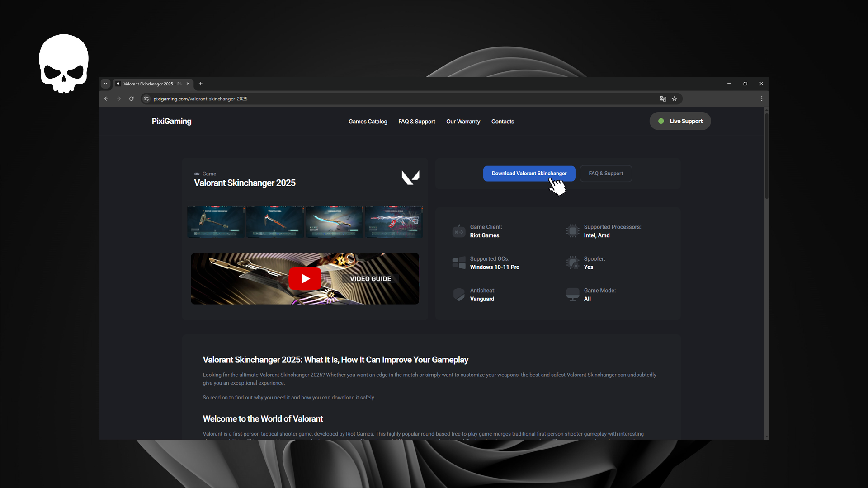Click the page vertical scrollbar thumb
868x488 pixels.
coord(766,156)
